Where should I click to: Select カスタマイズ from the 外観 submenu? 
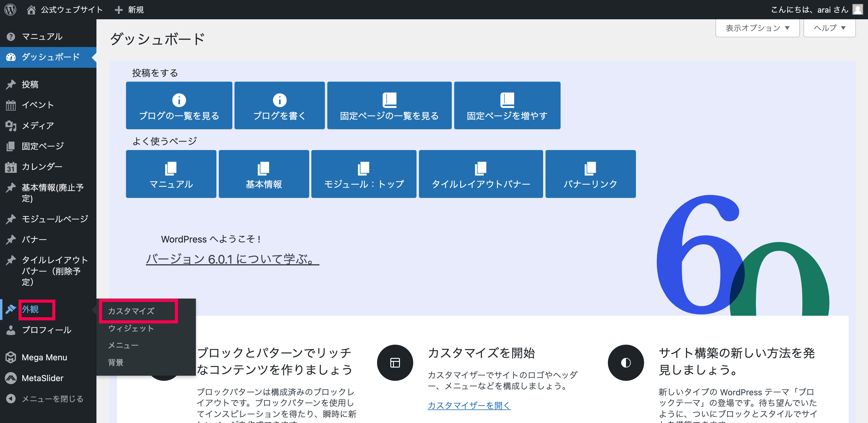131,311
